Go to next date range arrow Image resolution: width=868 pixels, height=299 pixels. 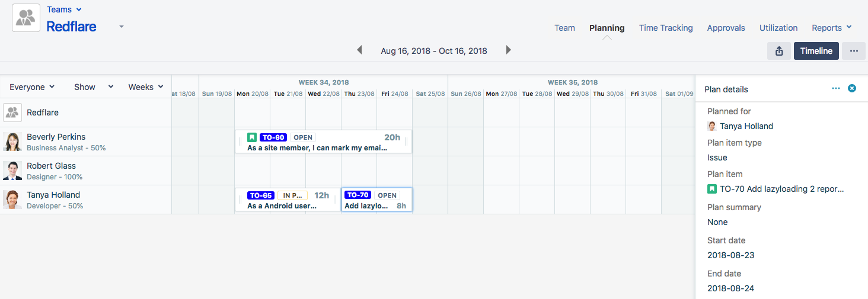click(508, 50)
